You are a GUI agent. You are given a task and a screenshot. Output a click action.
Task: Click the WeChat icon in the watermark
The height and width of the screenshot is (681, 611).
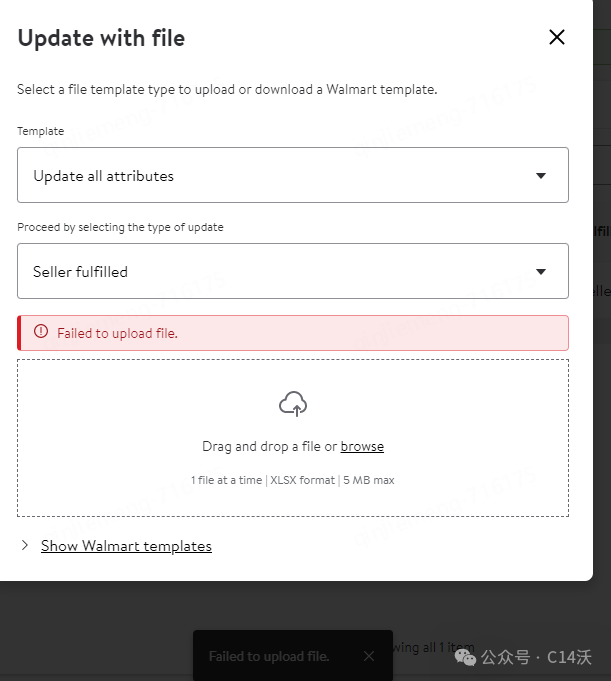pos(467,657)
